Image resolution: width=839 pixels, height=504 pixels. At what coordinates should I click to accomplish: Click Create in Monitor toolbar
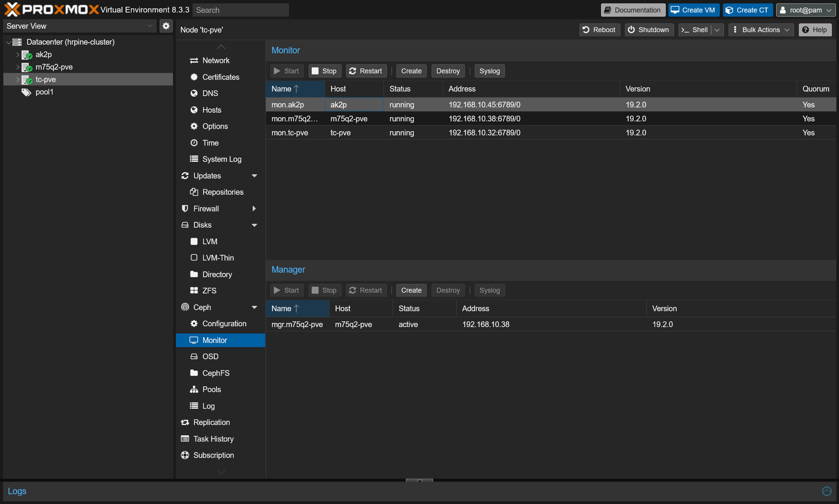click(411, 71)
